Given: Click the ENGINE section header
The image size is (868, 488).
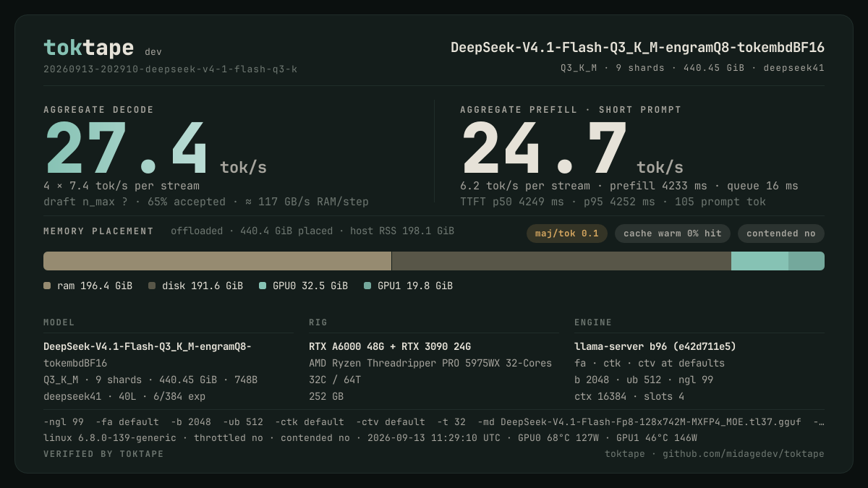Looking at the screenshot, I should 593,322.
